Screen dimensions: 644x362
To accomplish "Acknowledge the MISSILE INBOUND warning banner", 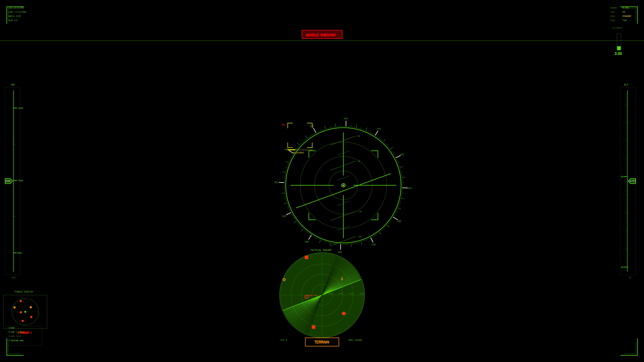I will (x=322, y=35).
